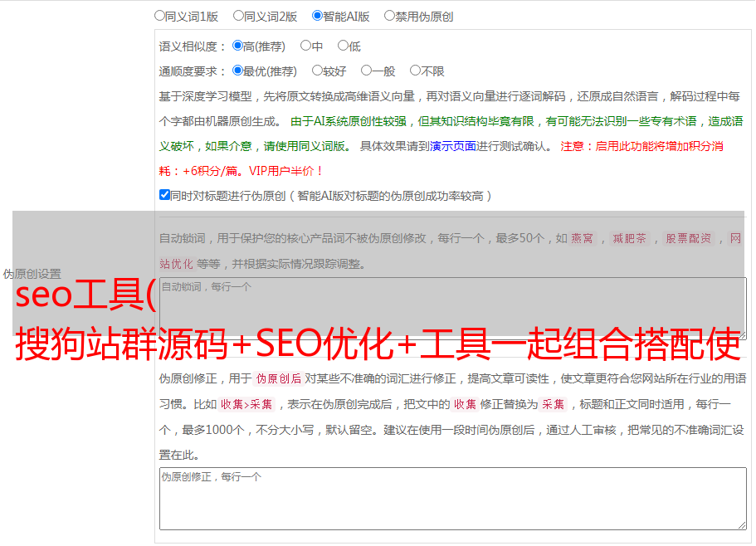Set 语义相似度 to 低
756x546 pixels.
point(343,46)
